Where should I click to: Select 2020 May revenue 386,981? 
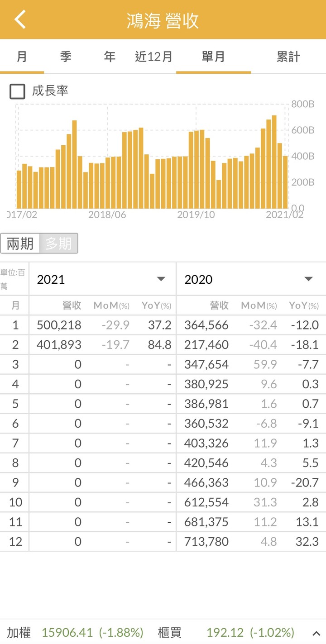coord(206,404)
